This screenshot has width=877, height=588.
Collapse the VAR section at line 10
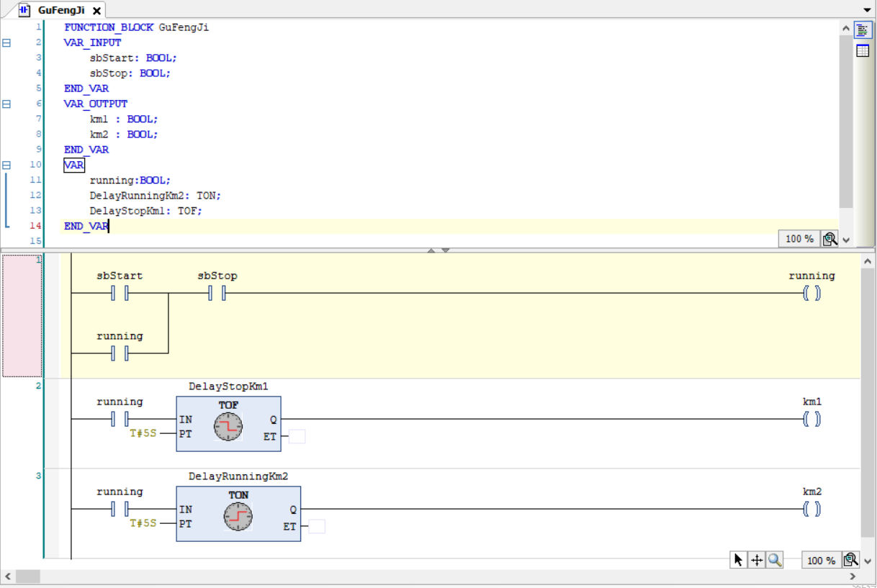(x=6, y=165)
